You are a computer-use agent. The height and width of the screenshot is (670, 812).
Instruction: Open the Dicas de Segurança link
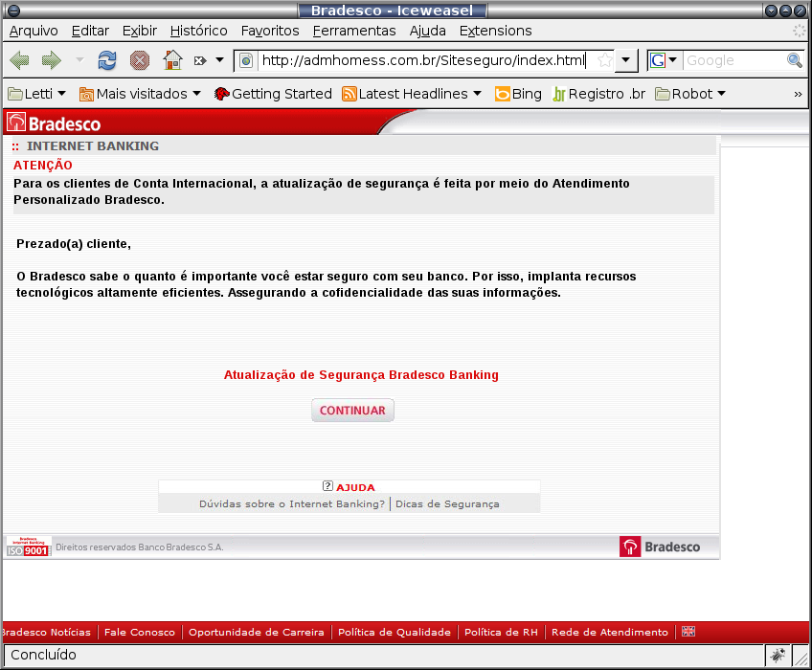(x=447, y=503)
